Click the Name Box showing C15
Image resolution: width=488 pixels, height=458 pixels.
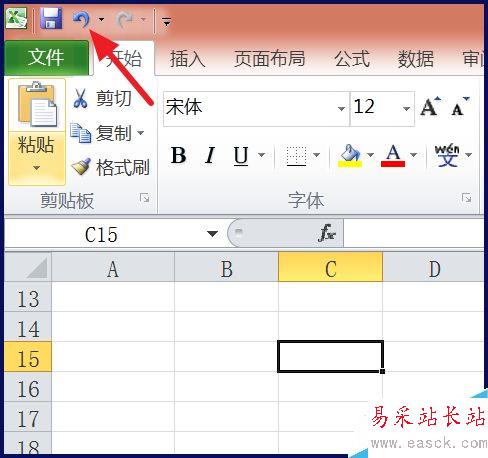click(102, 235)
